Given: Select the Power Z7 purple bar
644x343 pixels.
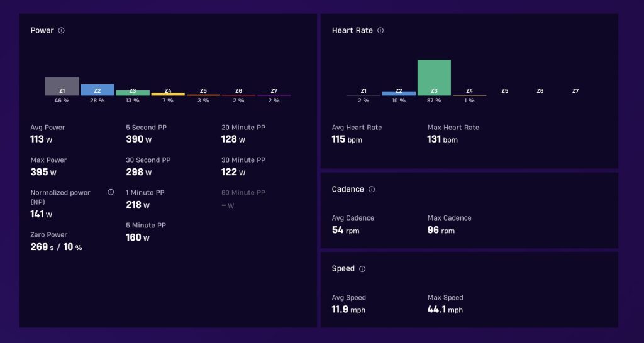Looking at the screenshot, I should 274,95.
